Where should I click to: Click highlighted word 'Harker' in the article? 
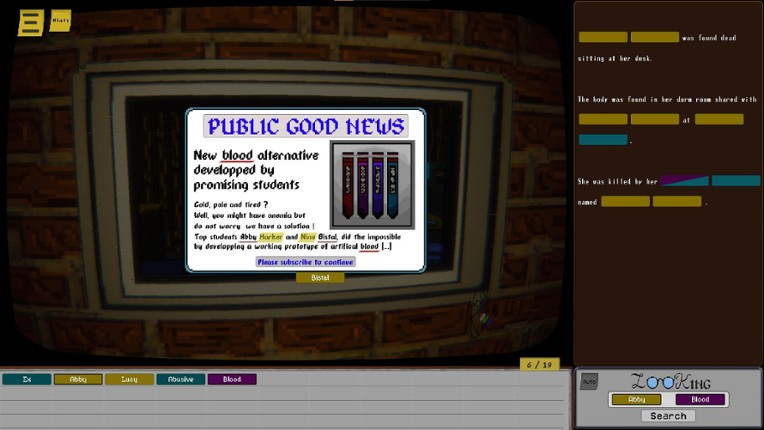[271, 236]
